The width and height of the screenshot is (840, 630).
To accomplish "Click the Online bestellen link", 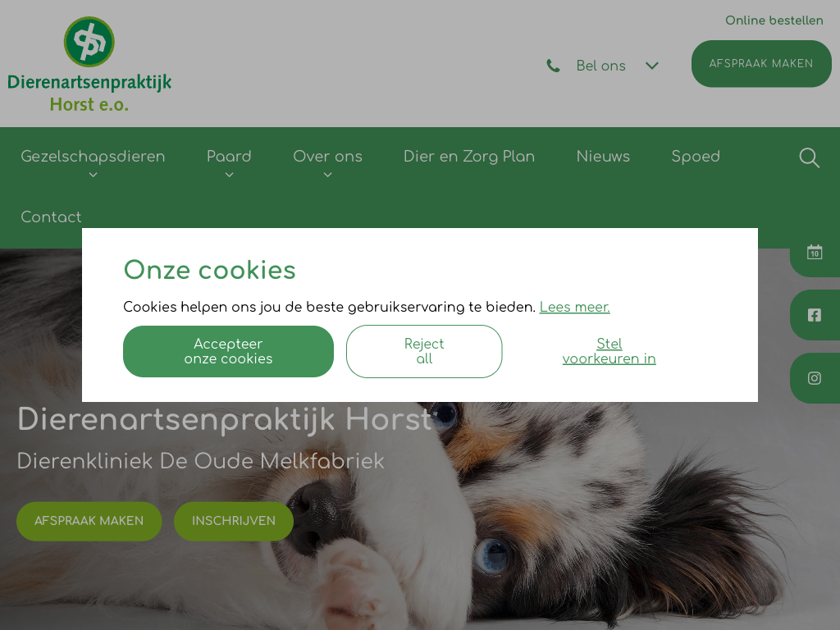I will pyautogui.click(x=774, y=21).
